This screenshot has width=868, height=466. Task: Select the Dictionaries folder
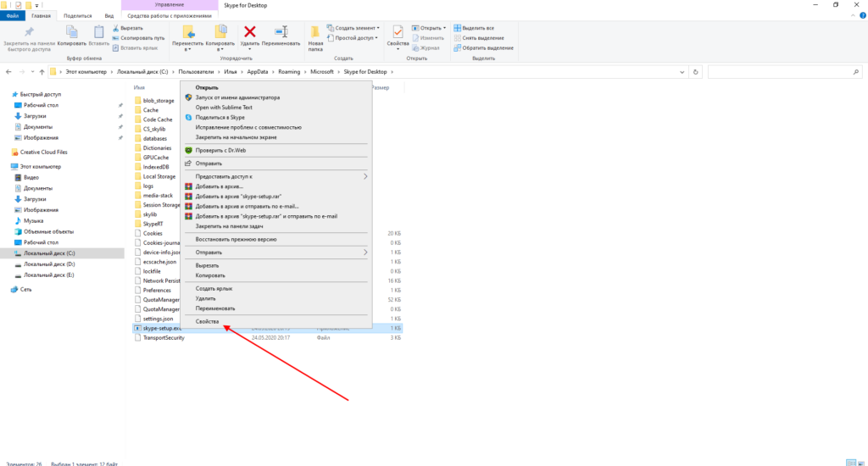pos(157,148)
